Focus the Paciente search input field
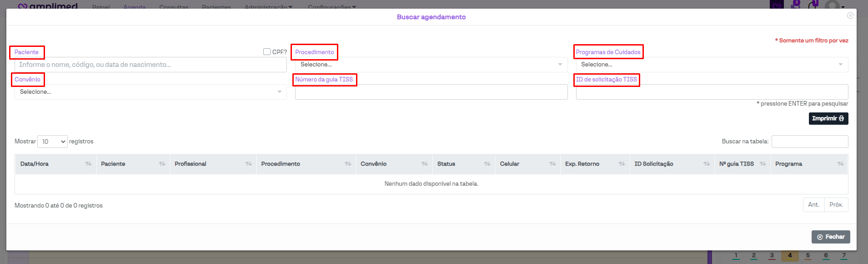868x264 pixels. click(150, 65)
